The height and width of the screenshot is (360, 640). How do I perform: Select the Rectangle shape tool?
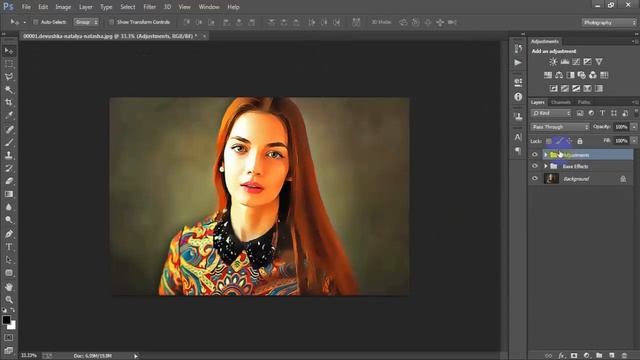coord(9,273)
